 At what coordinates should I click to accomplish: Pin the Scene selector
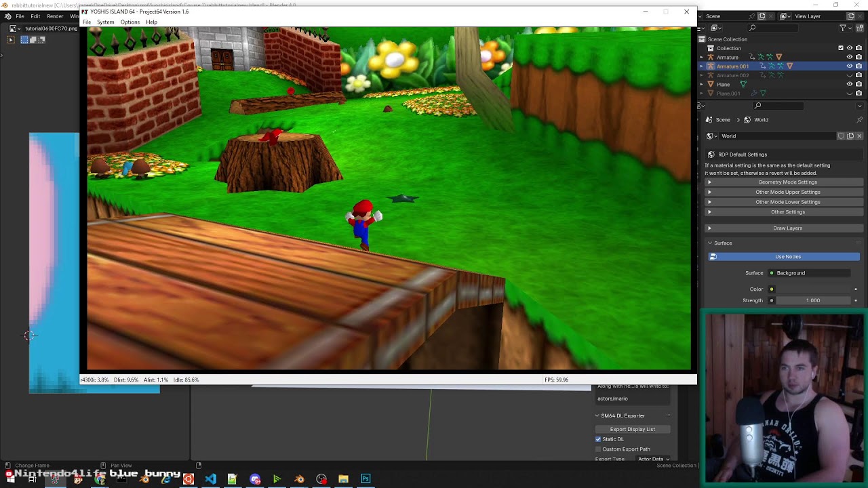coord(752,16)
